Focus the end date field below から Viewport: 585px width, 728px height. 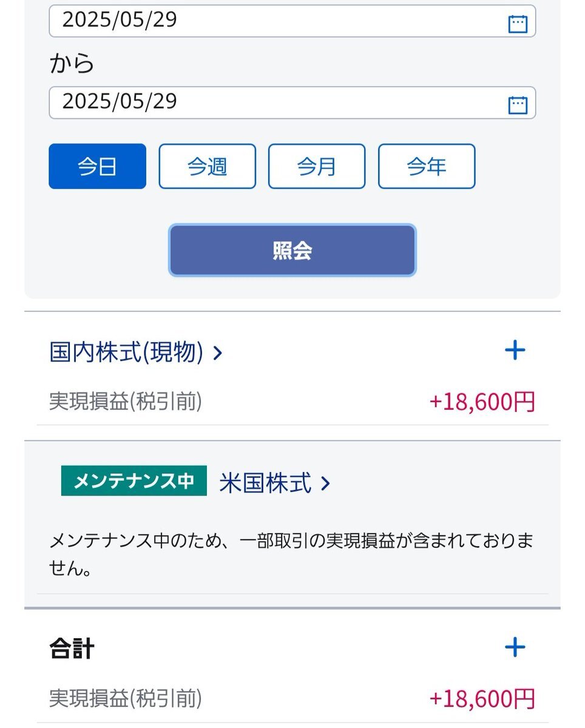292,103
